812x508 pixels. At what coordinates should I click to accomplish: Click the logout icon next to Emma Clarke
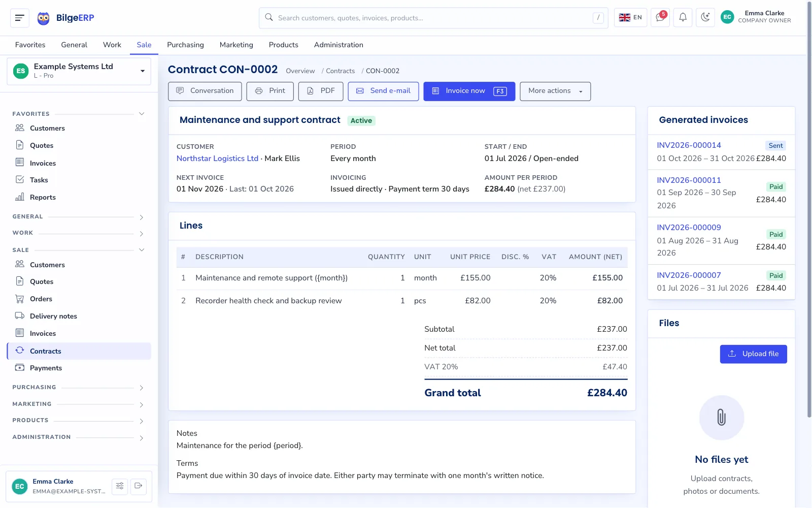[x=139, y=486]
